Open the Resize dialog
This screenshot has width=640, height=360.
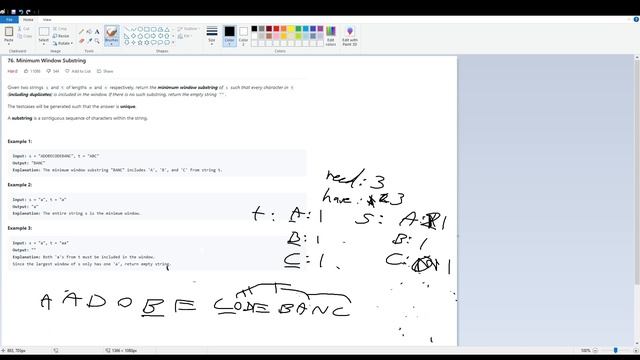point(61,36)
